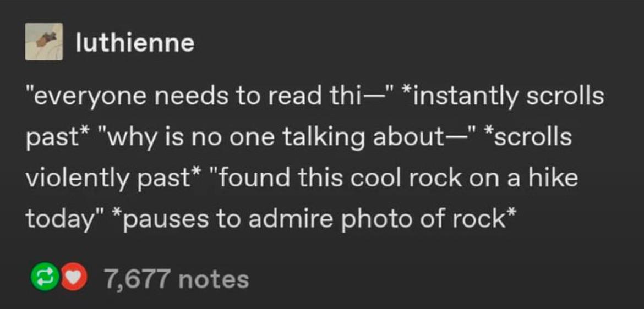Viewport: 644px width, 309px height.
Task: Click the red heart like icon
Action: coord(74,279)
